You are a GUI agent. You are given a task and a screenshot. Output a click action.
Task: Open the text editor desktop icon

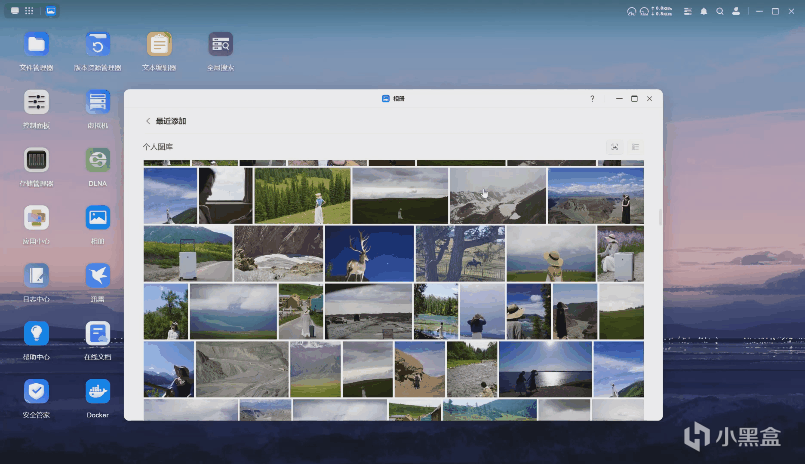coord(159,44)
